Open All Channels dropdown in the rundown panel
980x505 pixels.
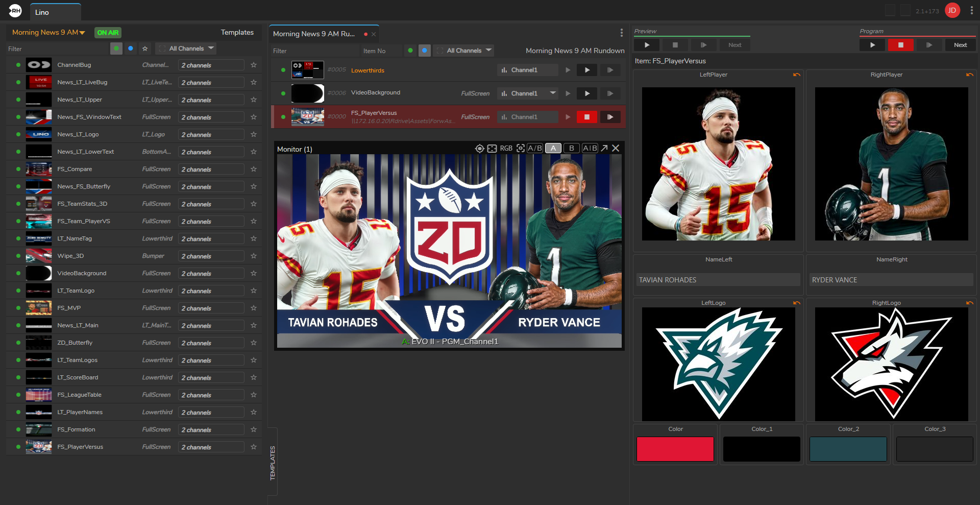pyautogui.click(x=463, y=51)
